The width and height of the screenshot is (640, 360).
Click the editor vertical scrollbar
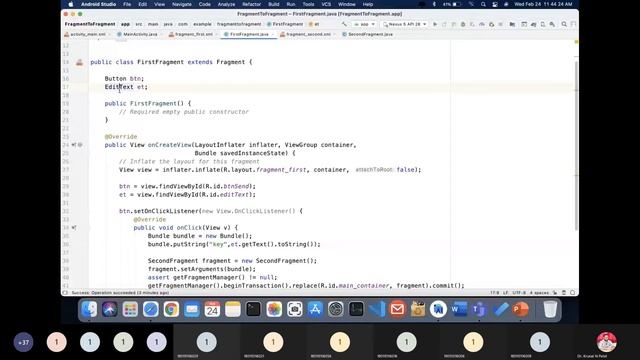(576, 146)
